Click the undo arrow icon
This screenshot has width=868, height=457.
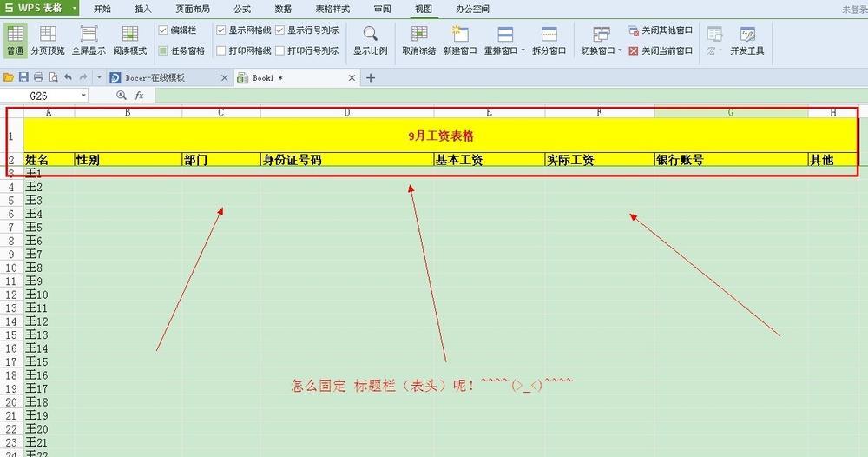[68, 77]
